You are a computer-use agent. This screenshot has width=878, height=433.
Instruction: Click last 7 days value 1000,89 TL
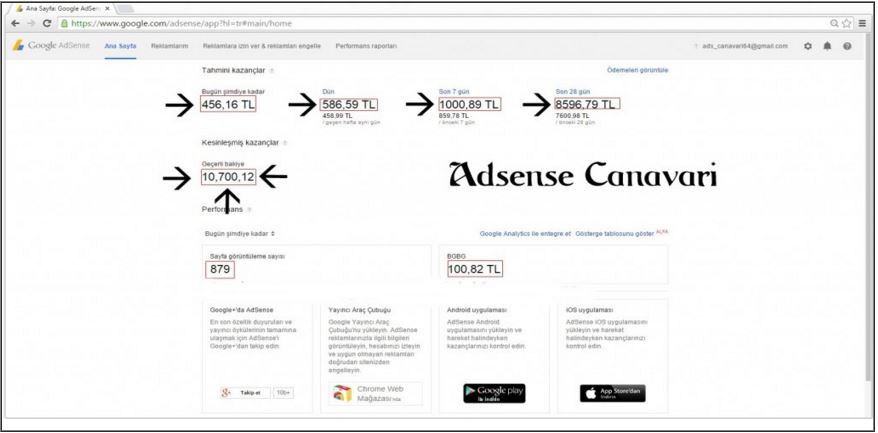(470, 105)
